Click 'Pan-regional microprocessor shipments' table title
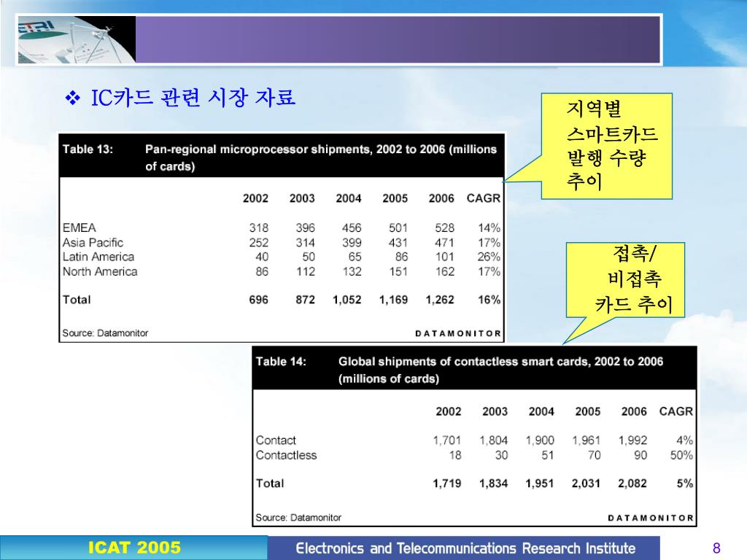Viewport: 747px width, 560px height. pos(321,157)
